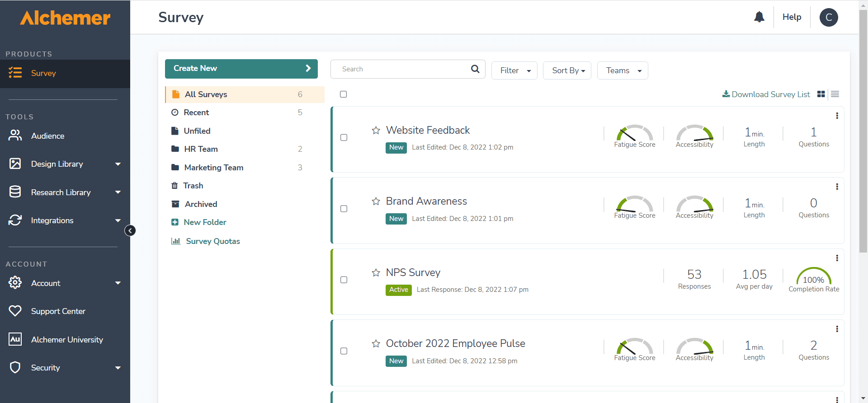Switch to list view icon
Image resolution: width=868 pixels, height=403 pixels.
coord(835,94)
